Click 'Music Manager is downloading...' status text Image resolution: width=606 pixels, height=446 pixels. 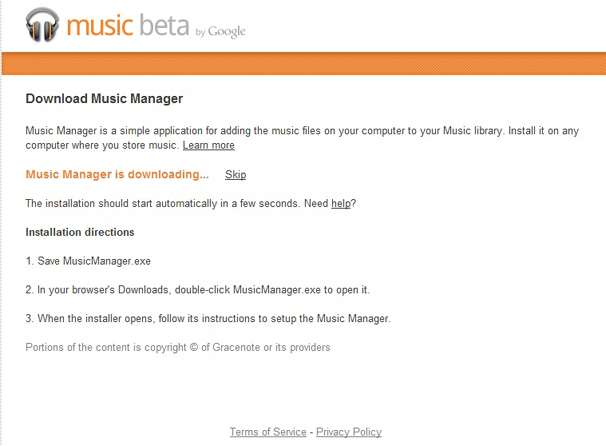(117, 174)
